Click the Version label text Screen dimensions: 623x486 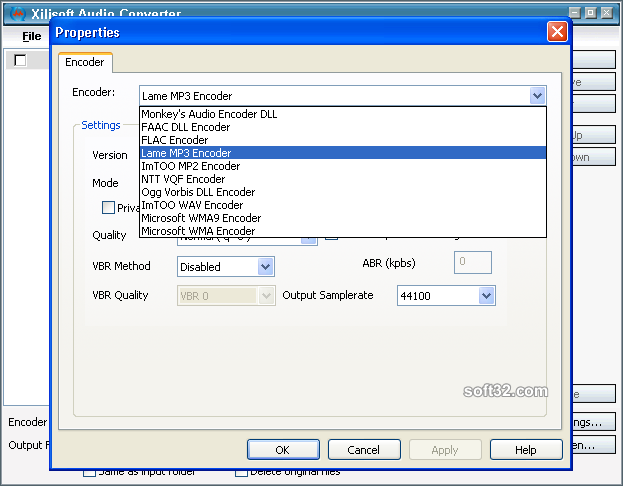pyautogui.click(x=110, y=155)
